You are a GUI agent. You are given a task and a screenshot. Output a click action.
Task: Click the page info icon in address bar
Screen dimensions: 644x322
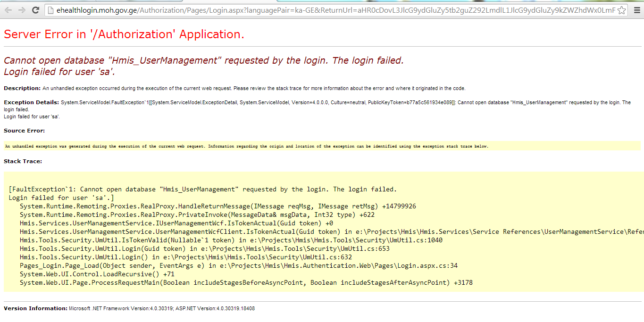51,10
